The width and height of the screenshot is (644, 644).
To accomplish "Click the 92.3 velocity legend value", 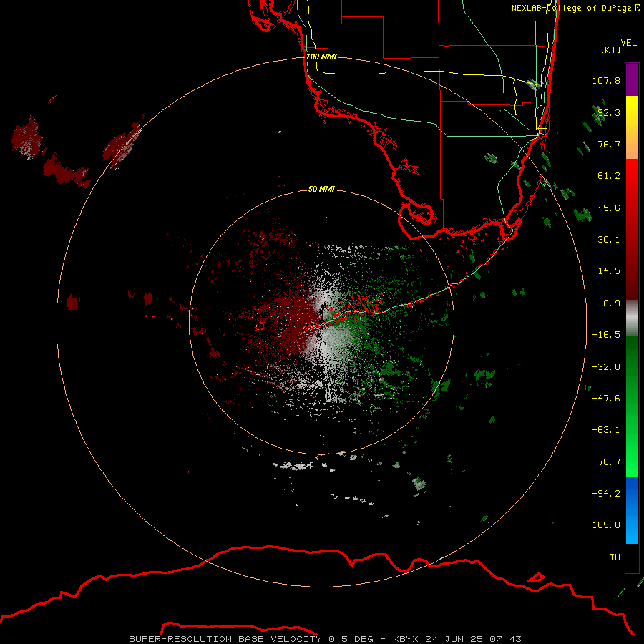I will click(x=609, y=112).
